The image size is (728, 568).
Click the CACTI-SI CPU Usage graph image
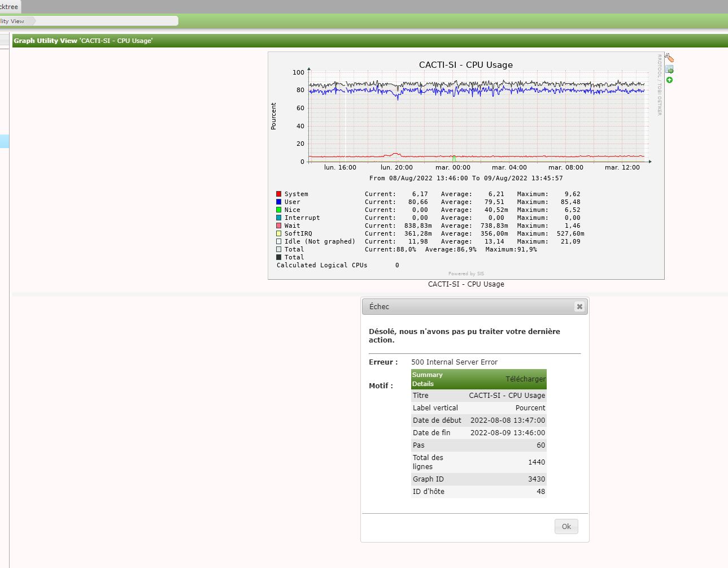pos(466,166)
